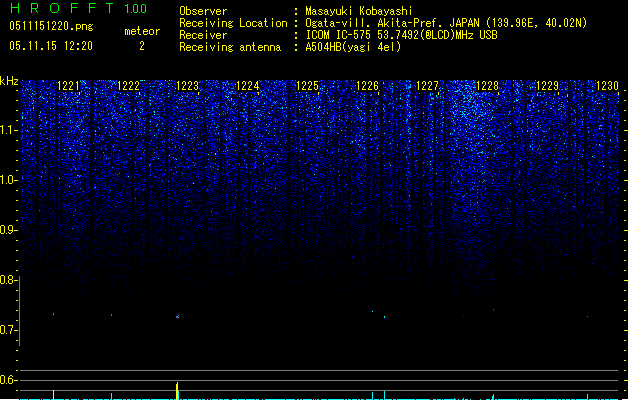
Task: Click the Observer label
Action: click(x=203, y=11)
